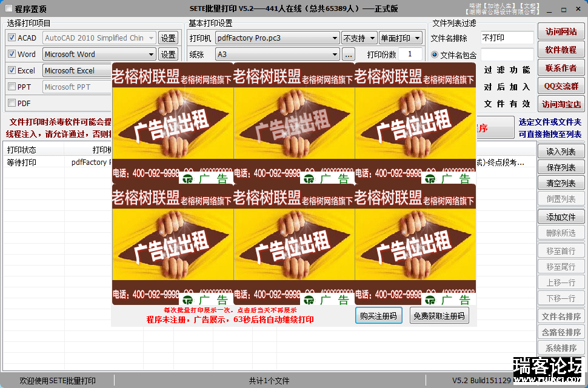588x388 pixels.
Task: Click the top-left 广告位出租 ad banner
Action: 173,123
